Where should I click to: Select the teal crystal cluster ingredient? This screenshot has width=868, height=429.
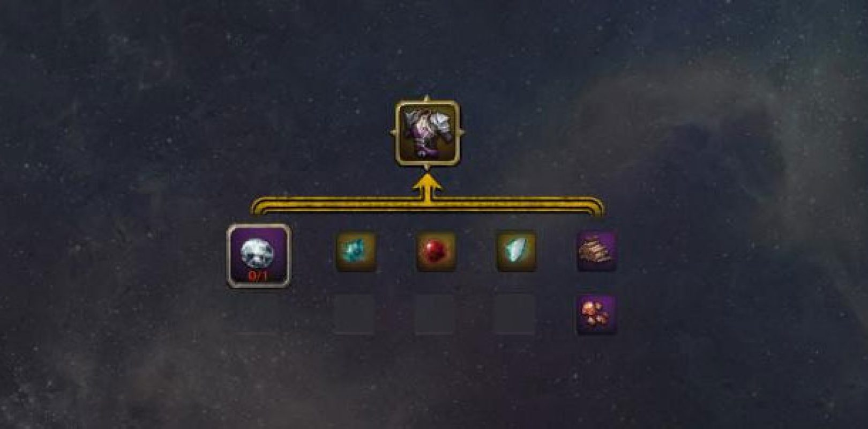[356, 251]
